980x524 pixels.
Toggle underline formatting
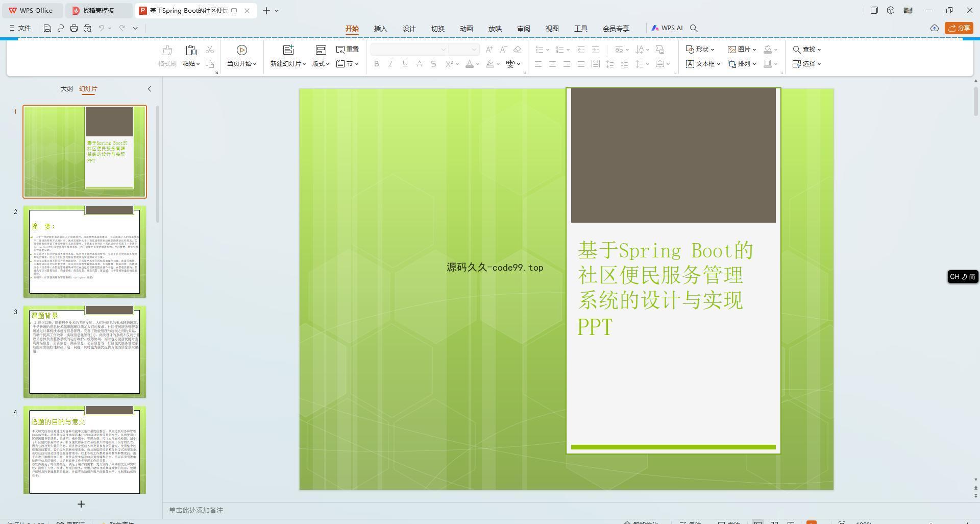coord(405,64)
